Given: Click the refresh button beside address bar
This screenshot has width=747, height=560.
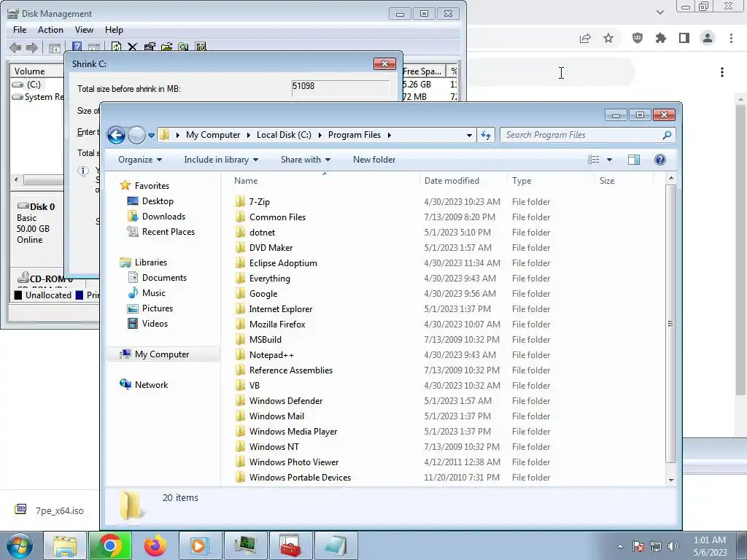Looking at the screenshot, I should 485,135.
